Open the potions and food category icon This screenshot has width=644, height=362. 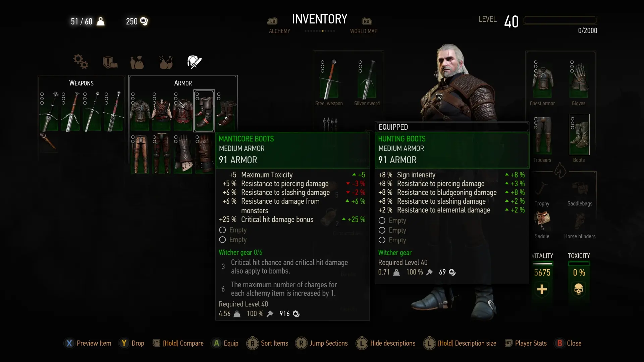(166, 62)
